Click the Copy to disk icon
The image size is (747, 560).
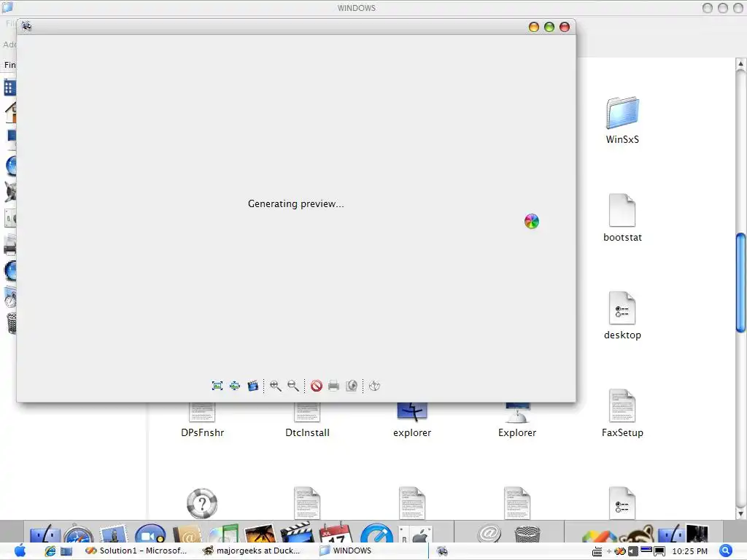click(352, 386)
